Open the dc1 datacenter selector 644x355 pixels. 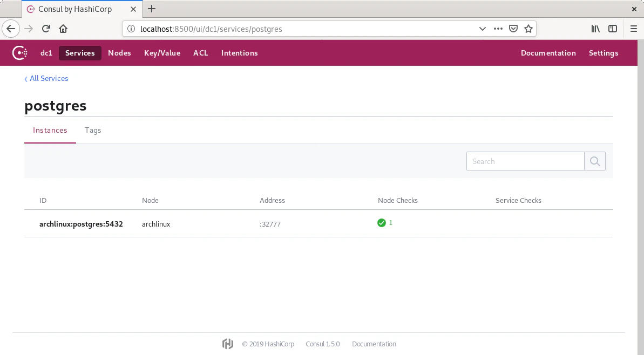tap(46, 53)
